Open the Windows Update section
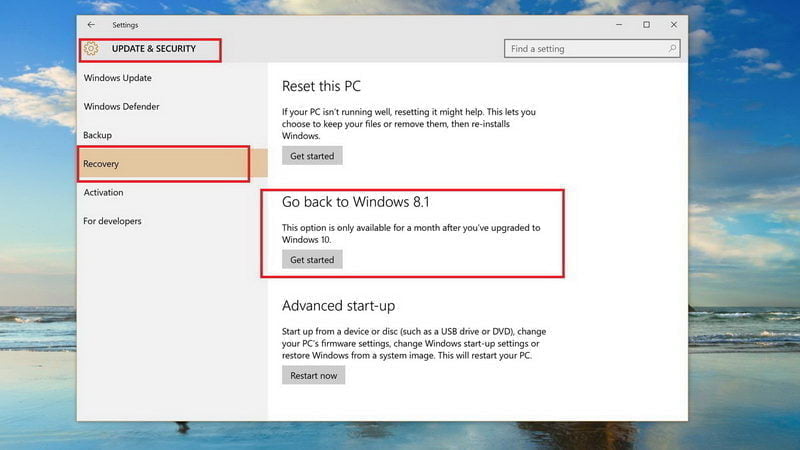Screen dimensions: 800x450 click(x=118, y=78)
